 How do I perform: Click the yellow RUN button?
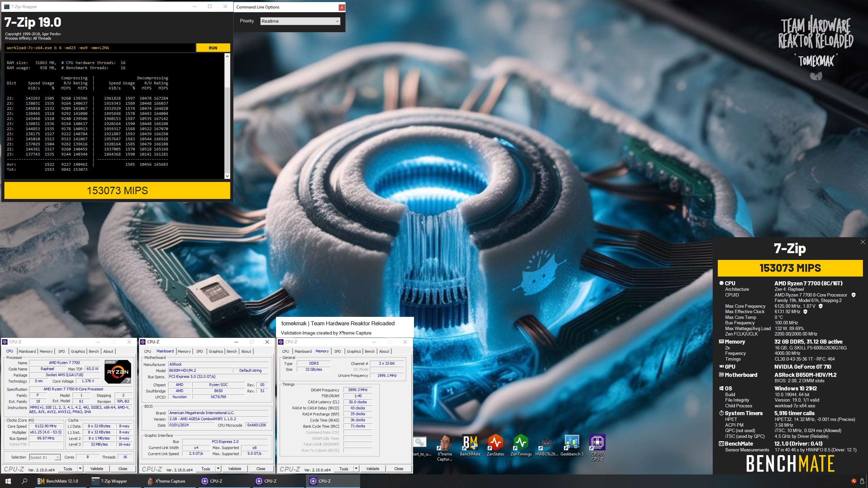click(x=213, y=48)
